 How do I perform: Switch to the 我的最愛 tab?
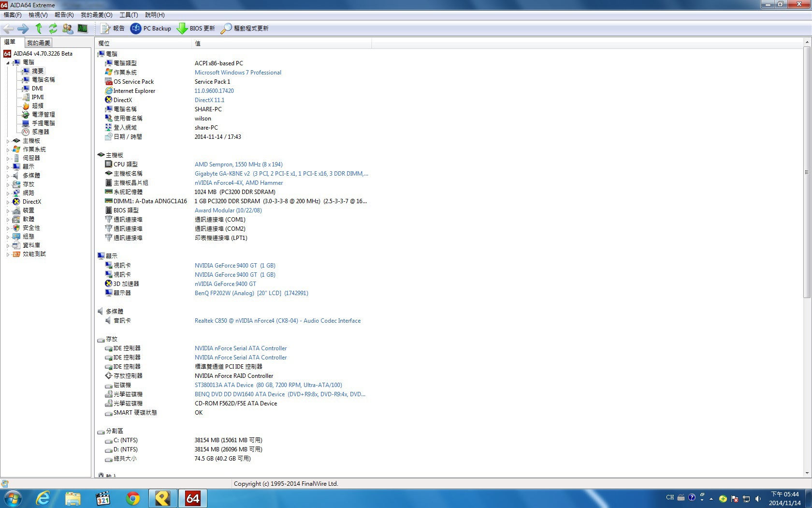tap(38, 43)
